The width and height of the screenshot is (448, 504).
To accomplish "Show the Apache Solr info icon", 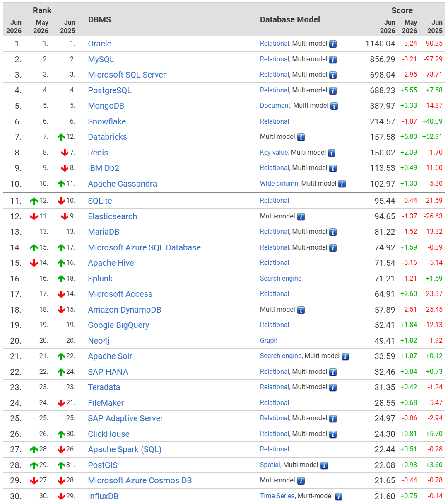I will 345,356.
